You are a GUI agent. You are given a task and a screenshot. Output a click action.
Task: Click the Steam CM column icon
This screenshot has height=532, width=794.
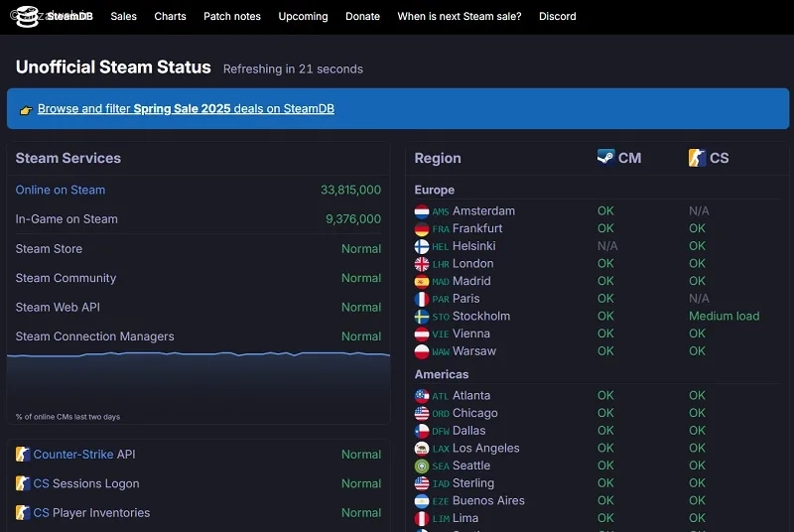(x=605, y=158)
